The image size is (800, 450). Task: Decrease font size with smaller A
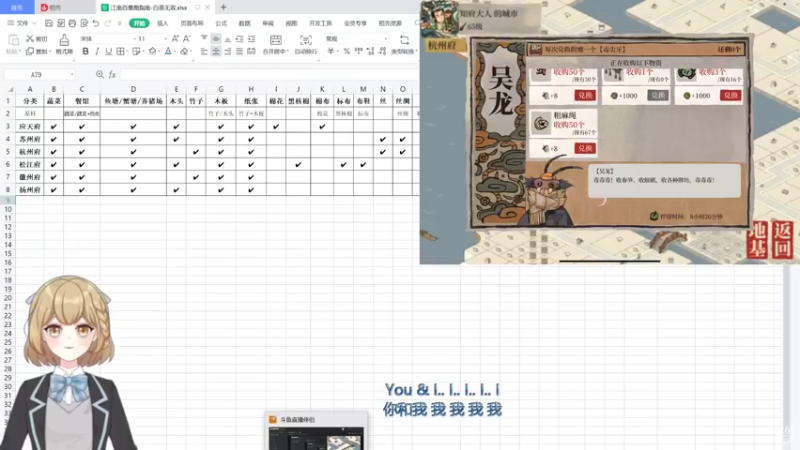point(187,39)
